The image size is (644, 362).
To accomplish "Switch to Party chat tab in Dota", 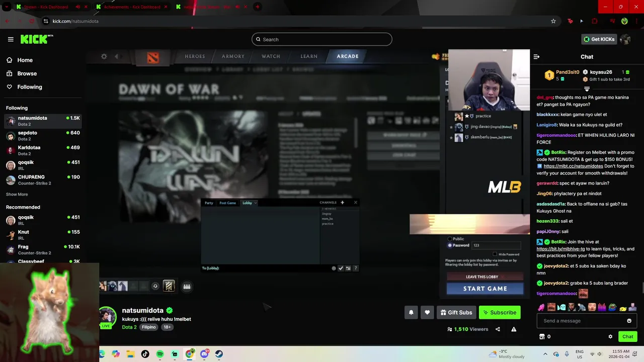I will pos(209,203).
